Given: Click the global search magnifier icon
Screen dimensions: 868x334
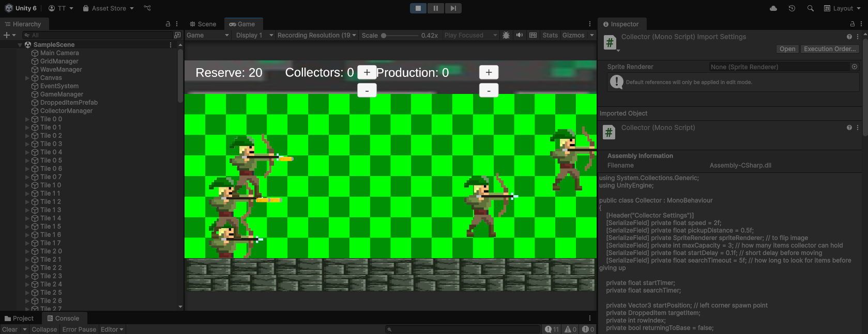Looking at the screenshot, I should click(x=810, y=8).
